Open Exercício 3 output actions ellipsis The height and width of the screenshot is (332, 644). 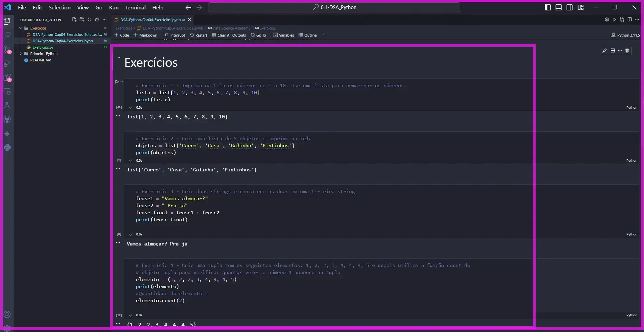[118, 242]
